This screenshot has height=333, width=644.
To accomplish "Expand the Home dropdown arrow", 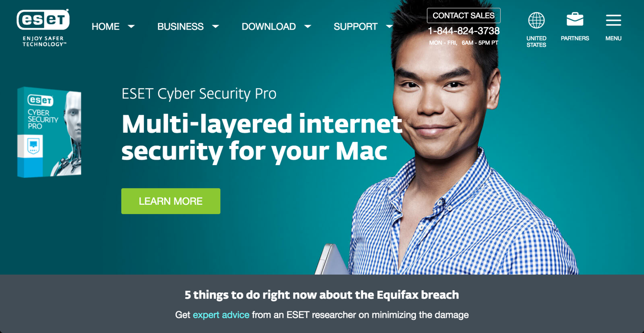I will pos(131,26).
